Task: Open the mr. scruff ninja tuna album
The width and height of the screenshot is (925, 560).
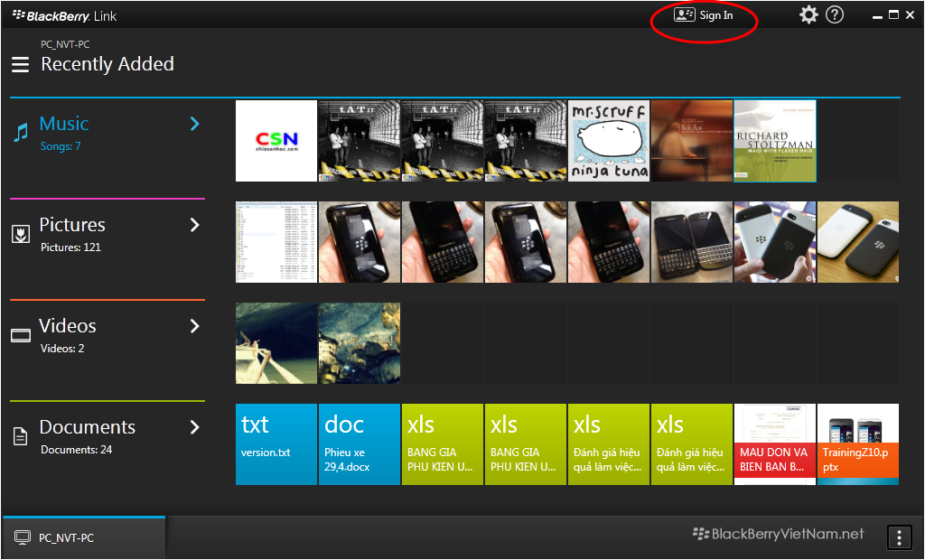Action: pyautogui.click(x=609, y=141)
